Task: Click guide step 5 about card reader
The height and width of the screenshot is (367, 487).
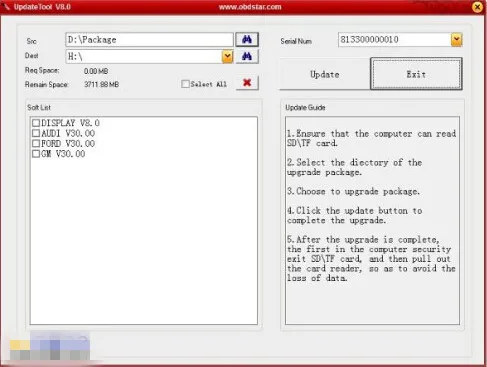Action: 371,259
